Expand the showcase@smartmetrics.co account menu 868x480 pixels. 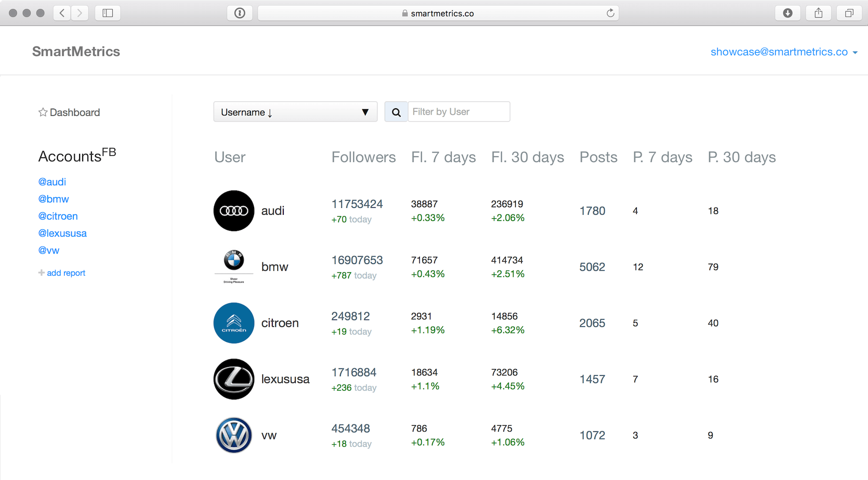click(784, 52)
